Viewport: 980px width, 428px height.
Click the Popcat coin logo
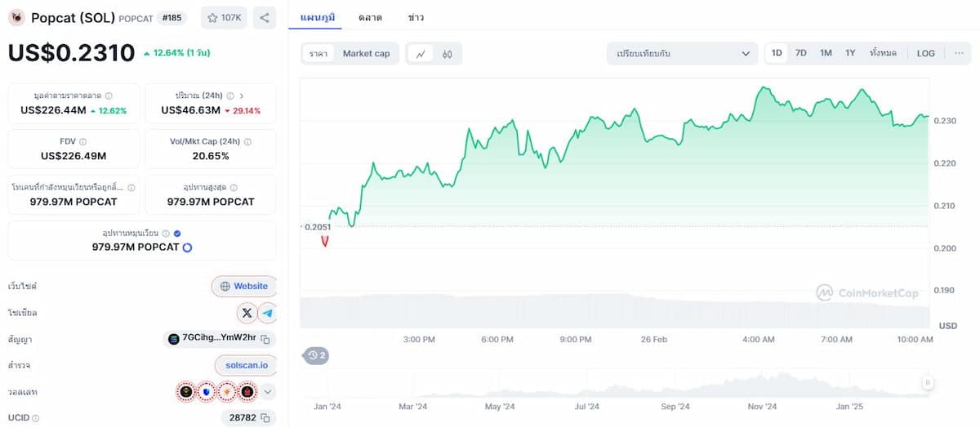tap(16, 17)
